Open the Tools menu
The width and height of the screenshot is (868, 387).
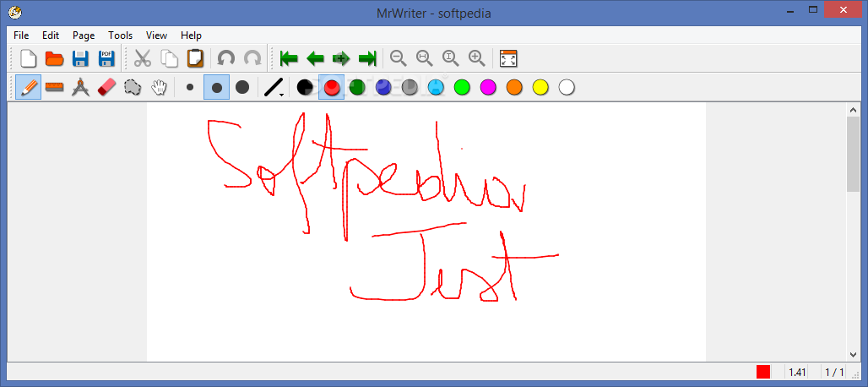click(x=120, y=35)
